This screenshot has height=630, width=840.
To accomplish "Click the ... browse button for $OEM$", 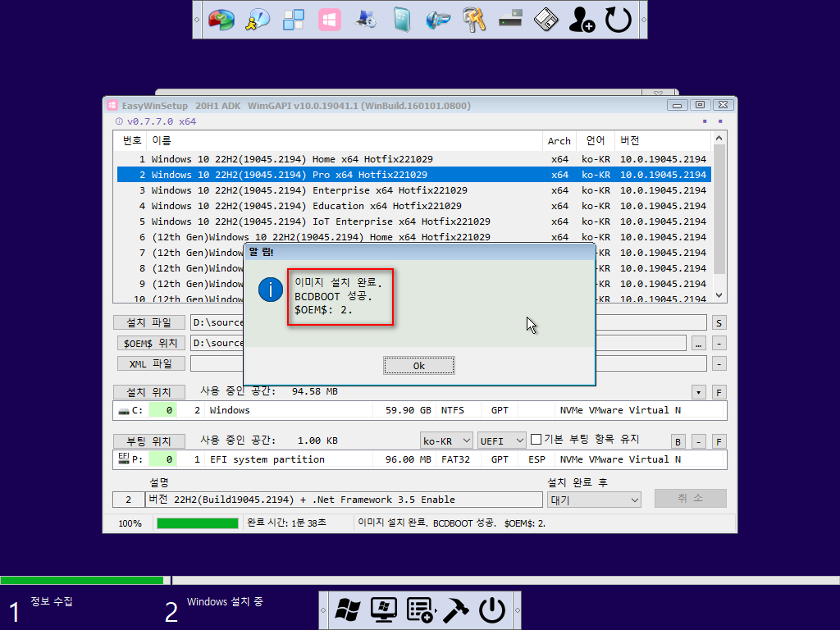I will pos(699,344).
